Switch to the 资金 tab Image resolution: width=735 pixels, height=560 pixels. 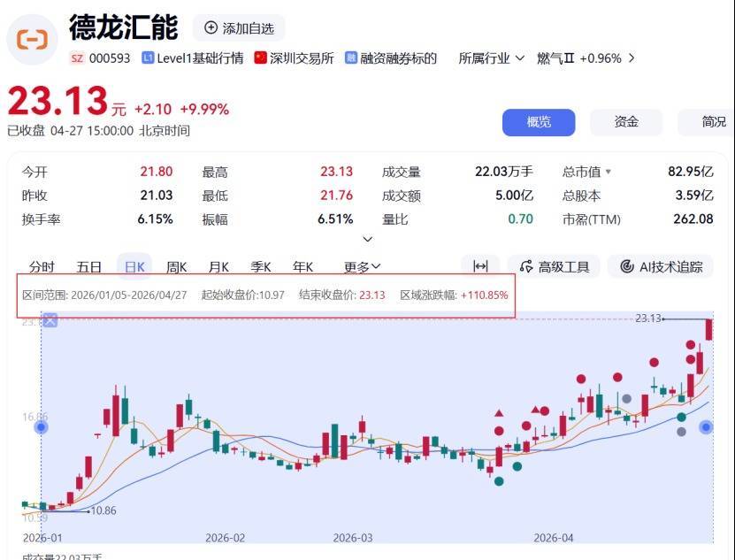click(626, 122)
